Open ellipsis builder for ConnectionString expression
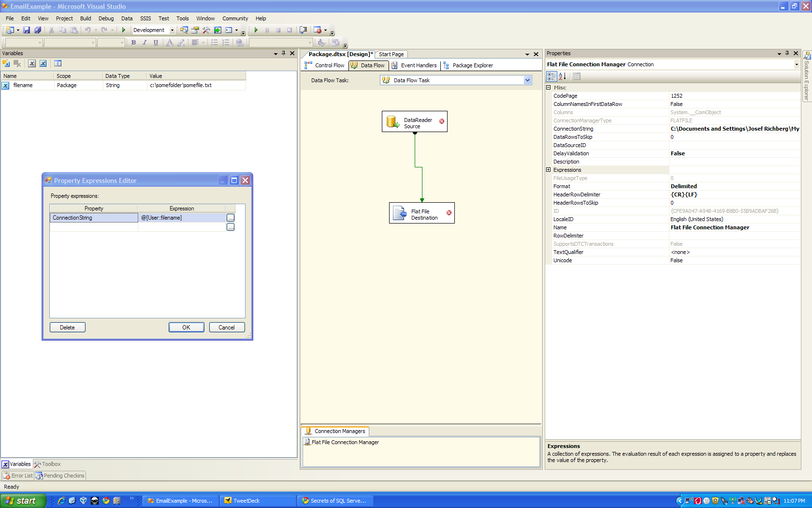 [x=231, y=218]
